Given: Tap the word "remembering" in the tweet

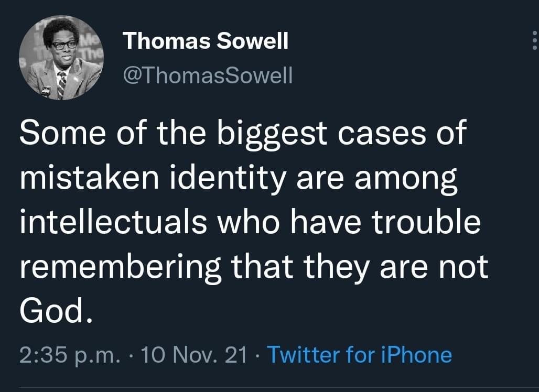Looking at the screenshot, I should click(121, 267).
